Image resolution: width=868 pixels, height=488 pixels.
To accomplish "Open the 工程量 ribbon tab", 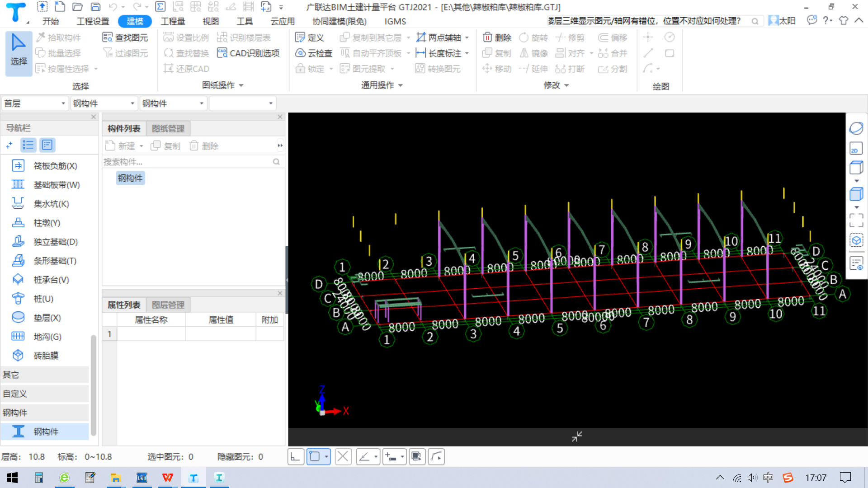I will click(x=173, y=21).
